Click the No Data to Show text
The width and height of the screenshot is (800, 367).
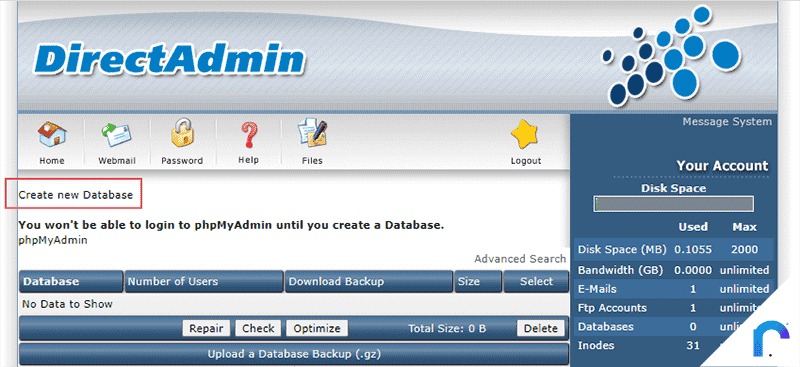[67, 304]
